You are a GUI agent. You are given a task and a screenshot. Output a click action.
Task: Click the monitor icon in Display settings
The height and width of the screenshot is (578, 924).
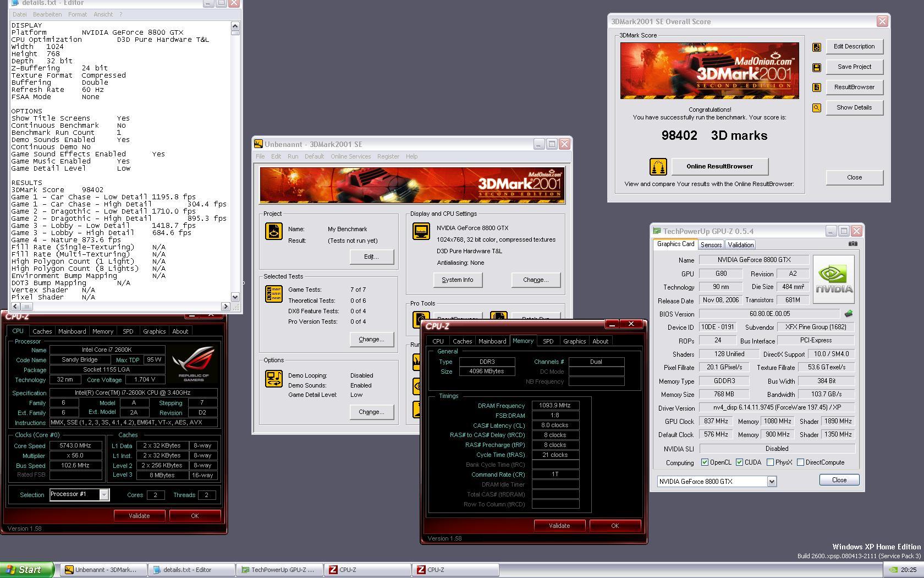(x=421, y=231)
